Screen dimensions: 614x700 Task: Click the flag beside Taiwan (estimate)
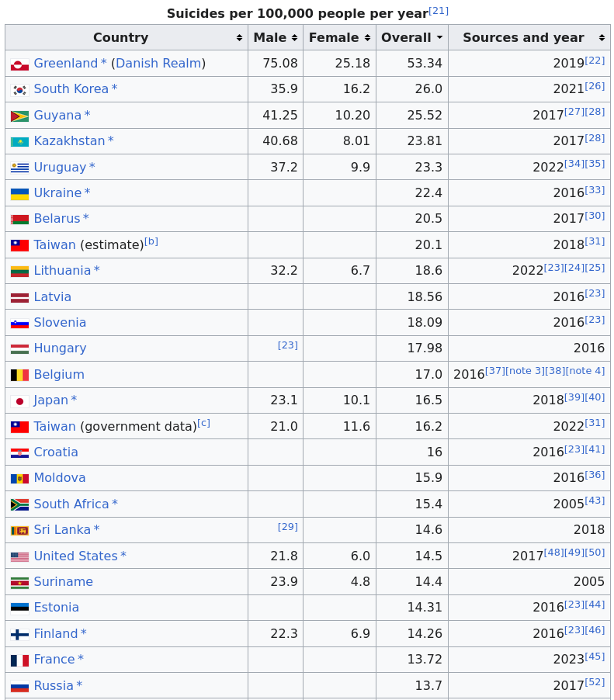tap(19, 245)
